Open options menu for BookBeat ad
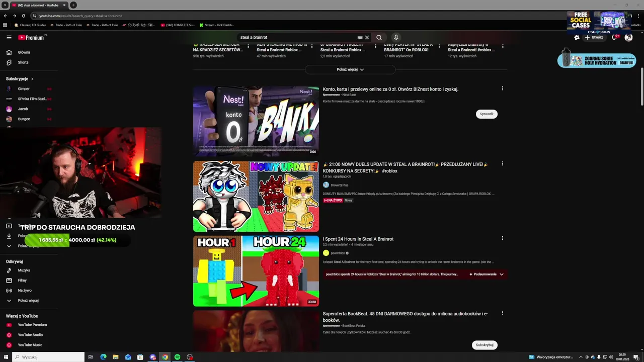 (502, 313)
